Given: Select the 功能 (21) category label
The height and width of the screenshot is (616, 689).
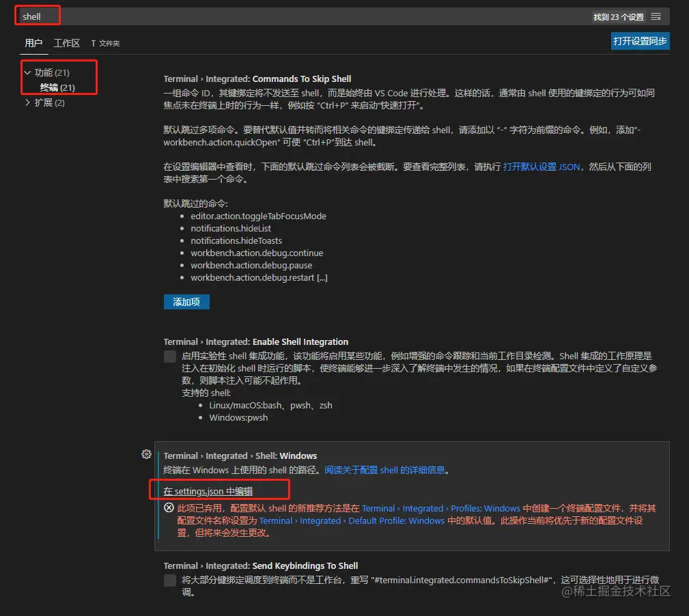Looking at the screenshot, I should click(x=52, y=72).
